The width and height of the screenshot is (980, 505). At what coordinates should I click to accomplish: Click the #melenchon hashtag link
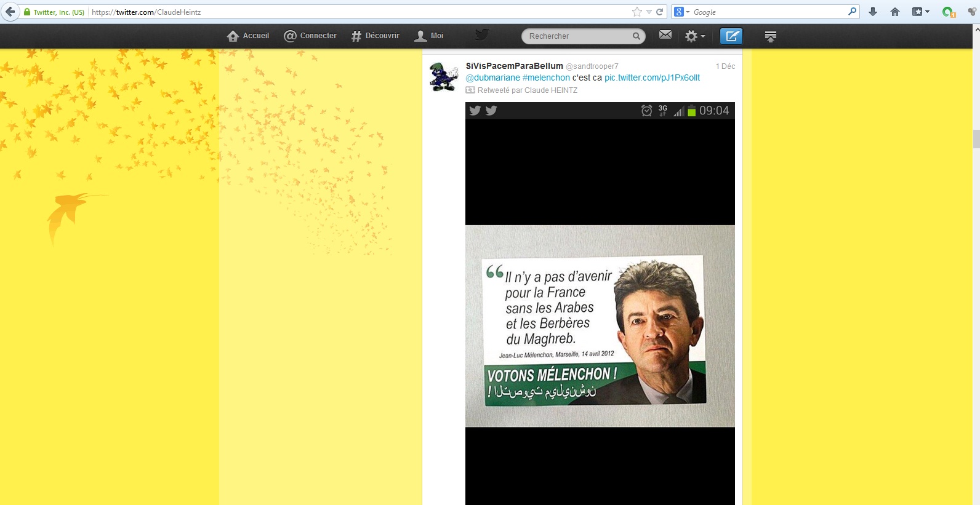546,78
